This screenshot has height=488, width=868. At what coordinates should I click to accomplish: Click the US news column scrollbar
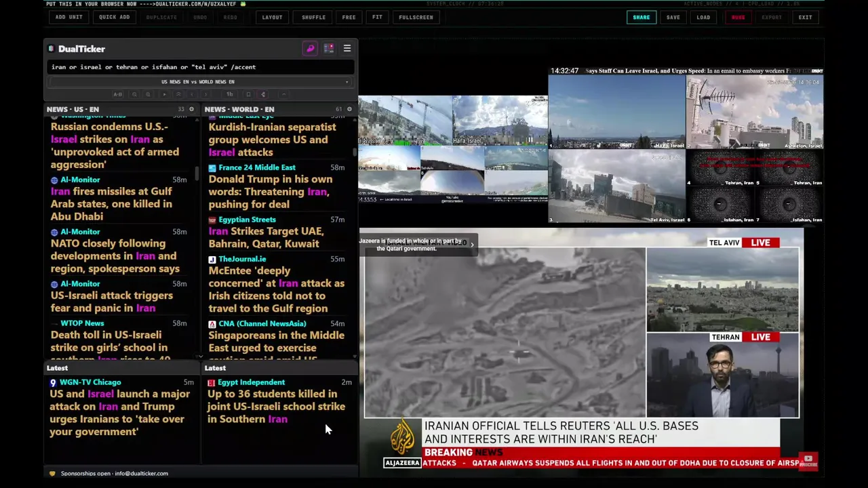click(x=197, y=174)
